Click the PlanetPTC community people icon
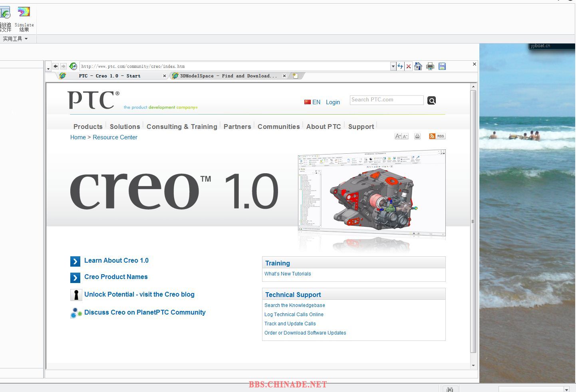The height and width of the screenshot is (392, 576). 76,313
